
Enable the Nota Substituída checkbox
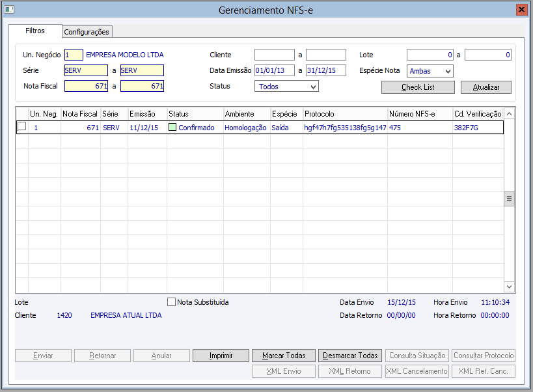coord(172,302)
